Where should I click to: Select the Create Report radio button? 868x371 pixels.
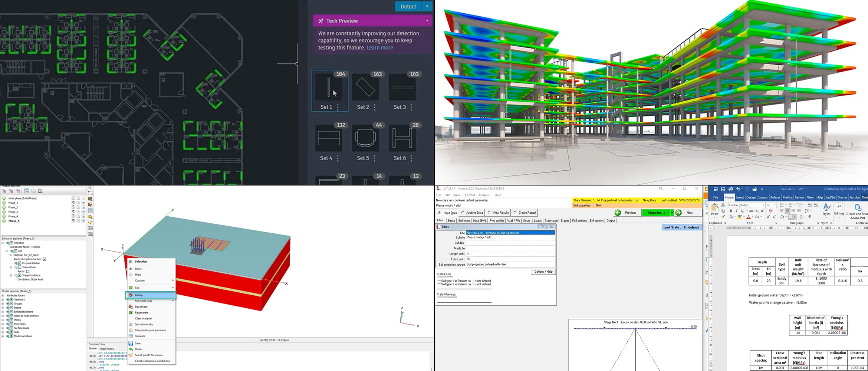(x=515, y=213)
